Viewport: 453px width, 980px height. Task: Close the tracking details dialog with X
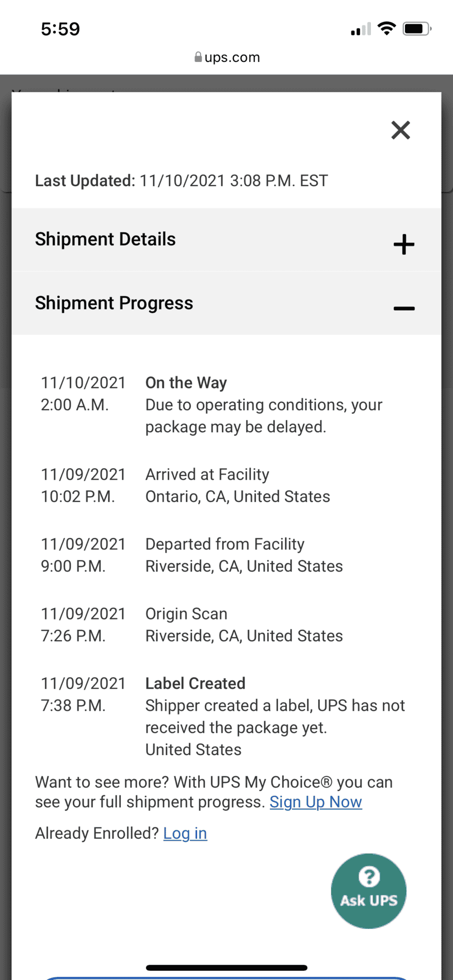point(400,130)
